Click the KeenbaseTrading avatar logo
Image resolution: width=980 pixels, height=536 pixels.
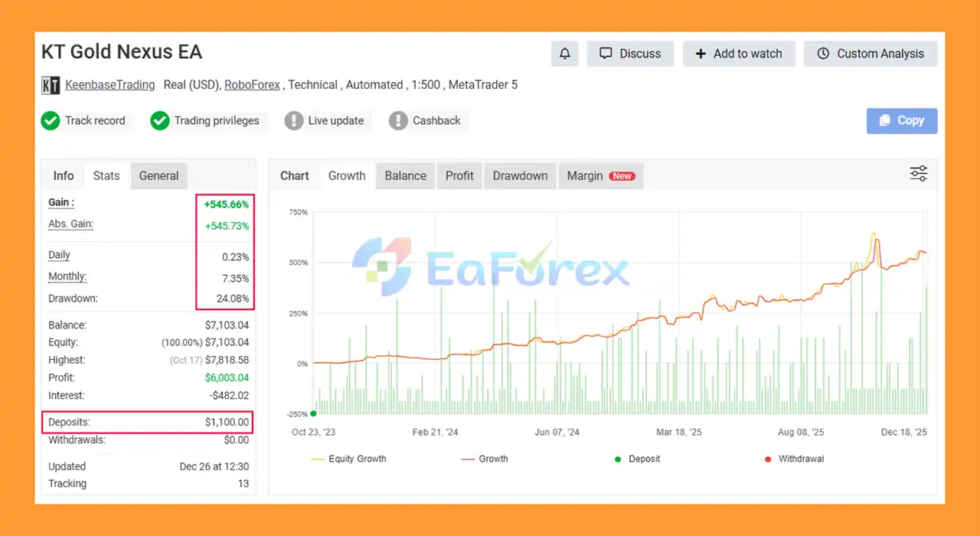click(x=51, y=85)
